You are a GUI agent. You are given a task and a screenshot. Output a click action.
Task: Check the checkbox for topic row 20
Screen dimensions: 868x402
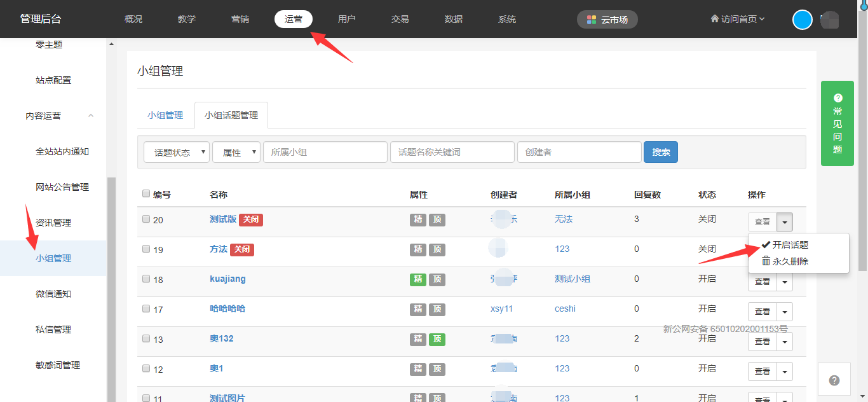(146, 219)
